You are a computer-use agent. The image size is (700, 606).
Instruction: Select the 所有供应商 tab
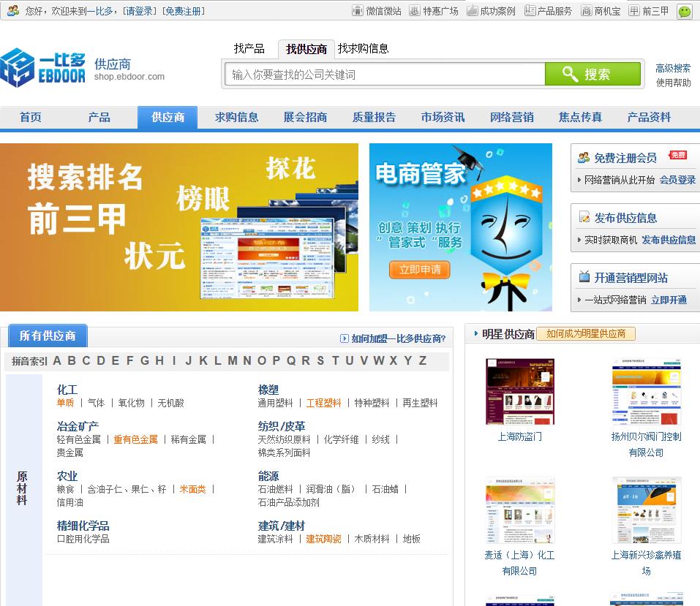(48, 336)
